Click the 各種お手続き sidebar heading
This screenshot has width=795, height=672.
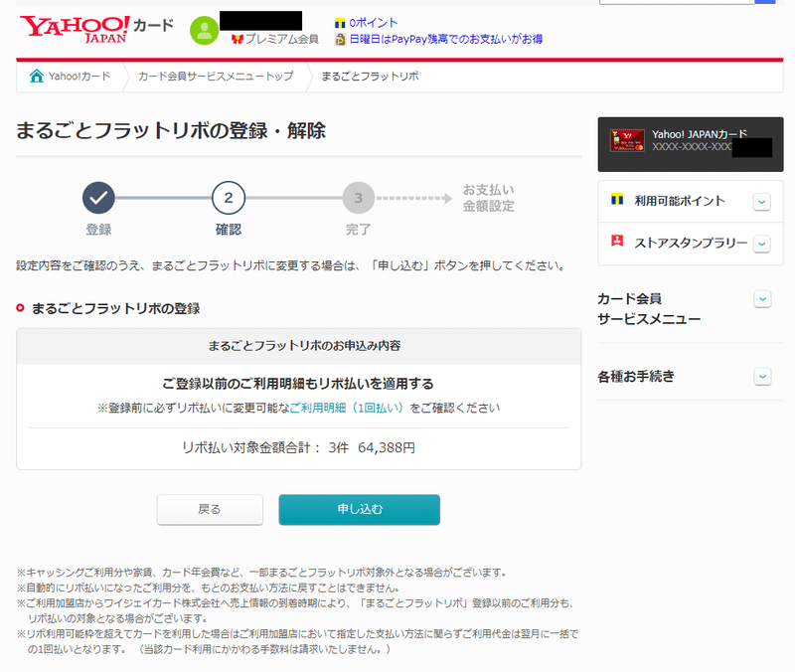pos(636,377)
